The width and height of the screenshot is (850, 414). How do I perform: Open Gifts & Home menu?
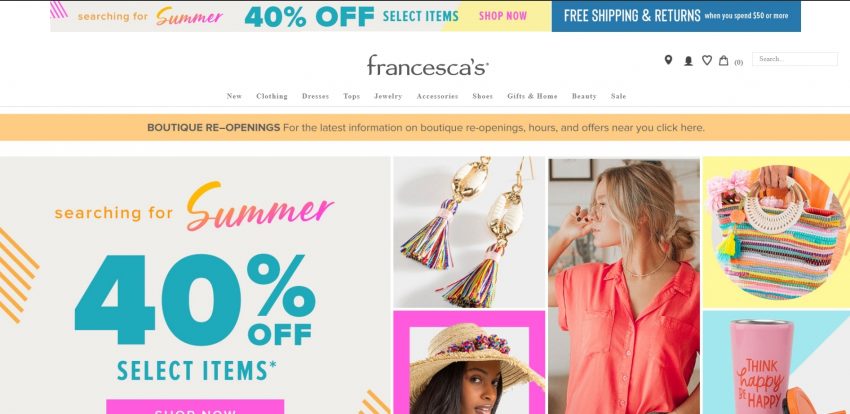click(x=532, y=96)
